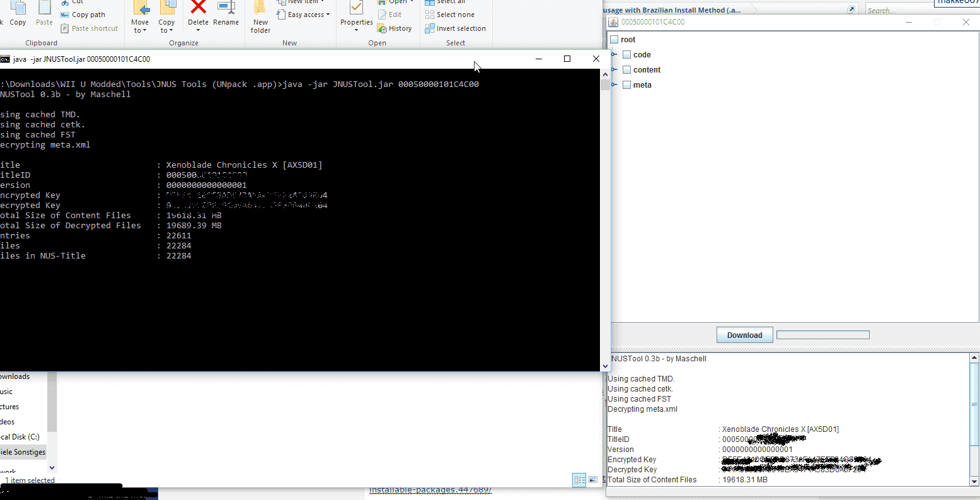Image resolution: width=980 pixels, height=500 pixels.
Task: Click "JNUSTool 0.3b - by Maschell" in the JNUSTool log
Action: pyautogui.click(x=657, y=359)
